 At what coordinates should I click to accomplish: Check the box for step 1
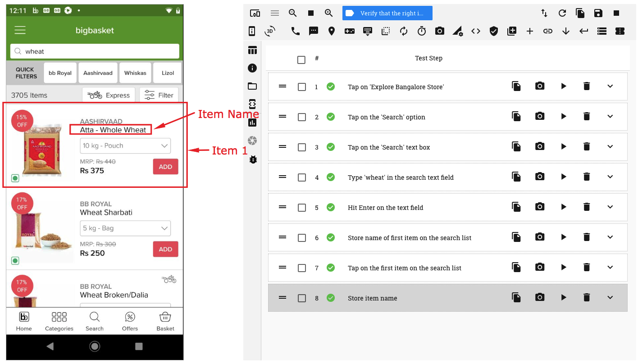(302, 87)
